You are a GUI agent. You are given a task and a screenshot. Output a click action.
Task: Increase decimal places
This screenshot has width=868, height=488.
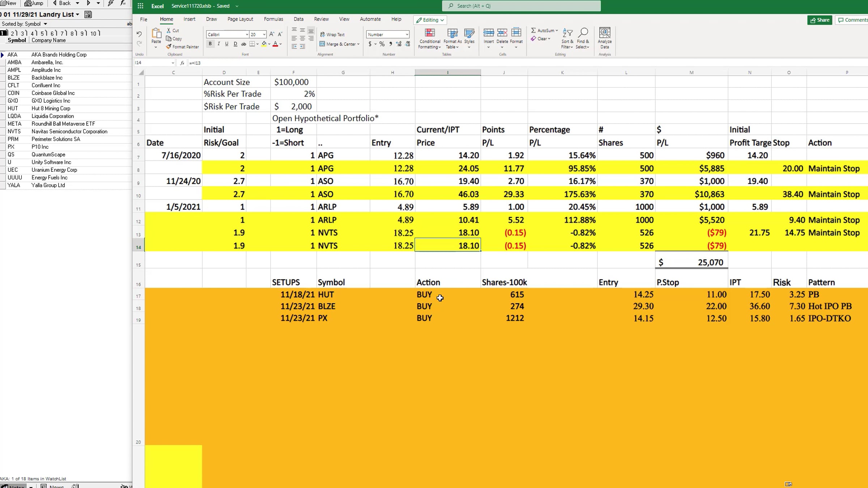click(399, 44)
